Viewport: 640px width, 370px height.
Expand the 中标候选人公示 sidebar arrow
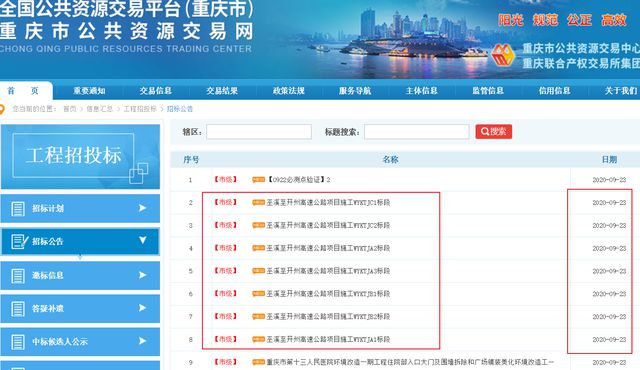tap(142, 341)
